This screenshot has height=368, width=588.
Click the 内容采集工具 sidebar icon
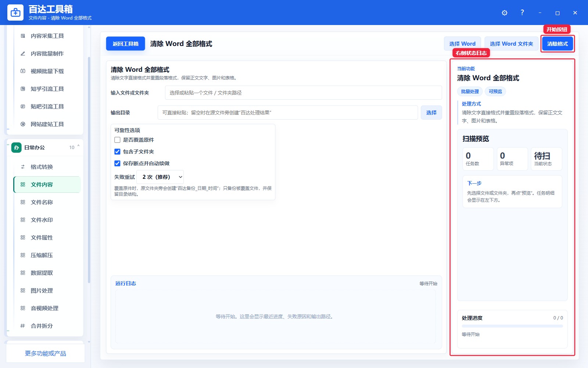(23, 36)
